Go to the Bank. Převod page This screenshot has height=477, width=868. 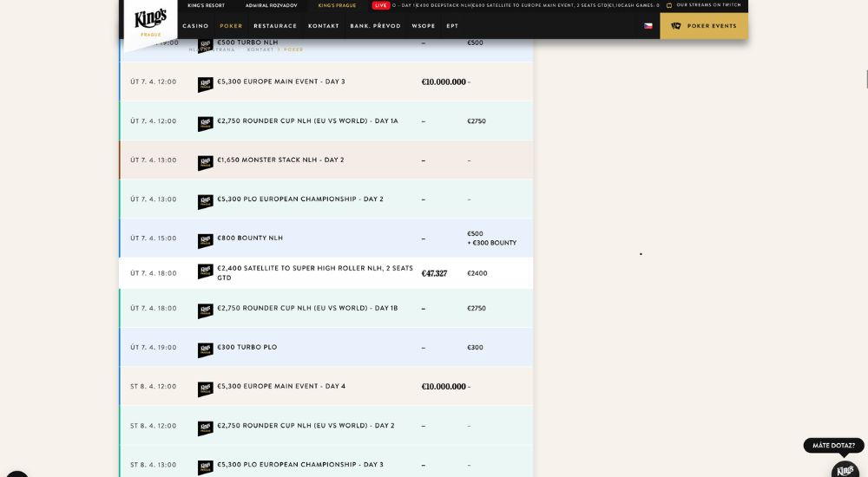(x=375, y=26)
